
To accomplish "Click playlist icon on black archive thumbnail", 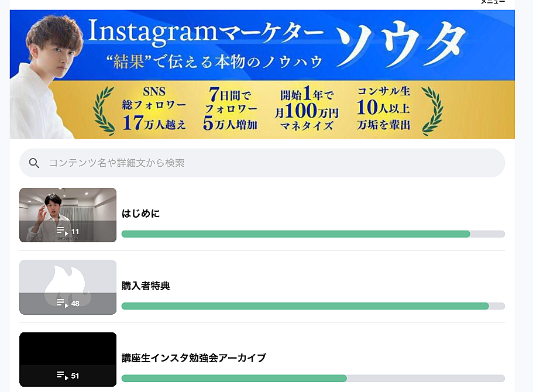I will click(x=63, y=376).
